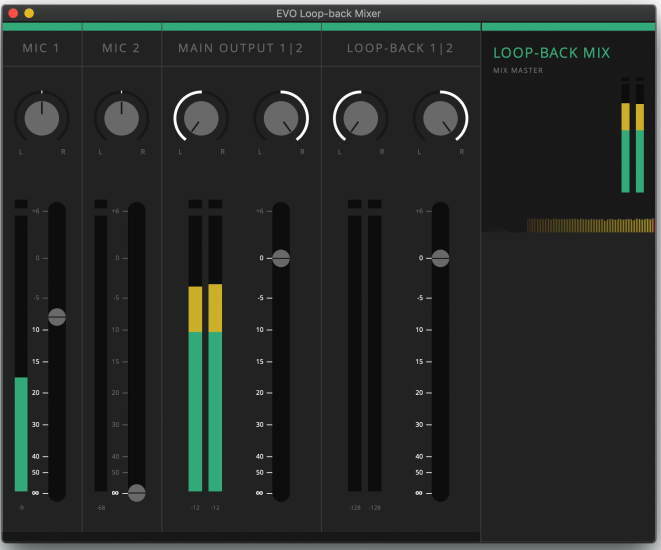The width and height of the screenshot is (661, 550).
Task: Click the MIC 1 pan knob
Action: [41, 119]
